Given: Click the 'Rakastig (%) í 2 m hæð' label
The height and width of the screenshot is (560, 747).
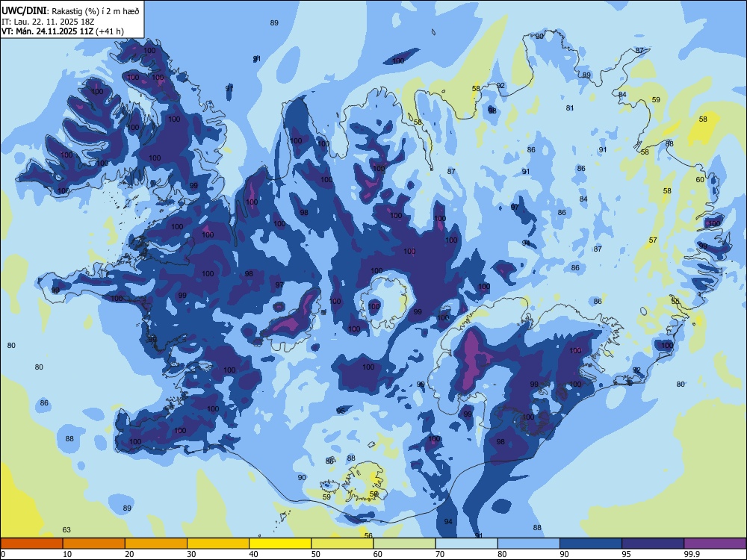Looking at the screenshot, I should pyautogui.click(x=96, y=11).
